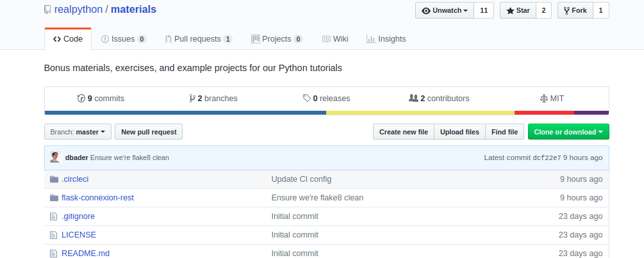Open the 2 contributors link
Screen dimensions: 644x258
coord(439,99)
